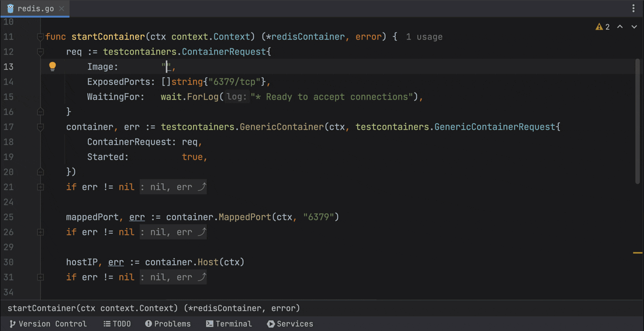644x331 pixels.
Task: Click the startContainer breadcrumb at the bottom
Action: click(154, 308)
